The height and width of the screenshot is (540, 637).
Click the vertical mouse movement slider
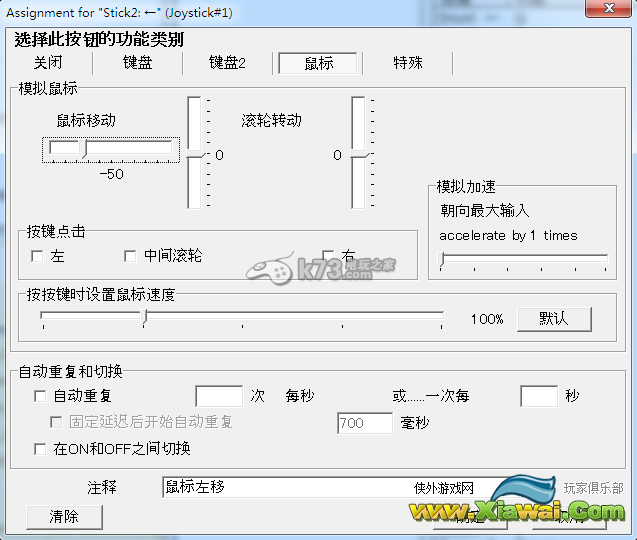(x=195, y=153)
